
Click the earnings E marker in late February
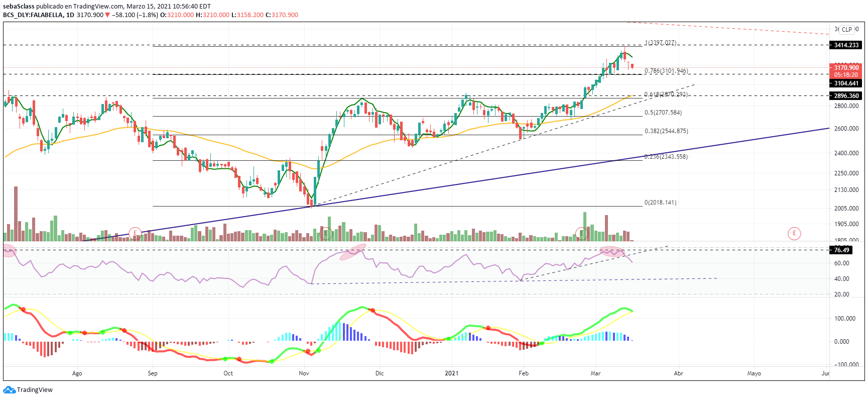click(x=581, y=233)
